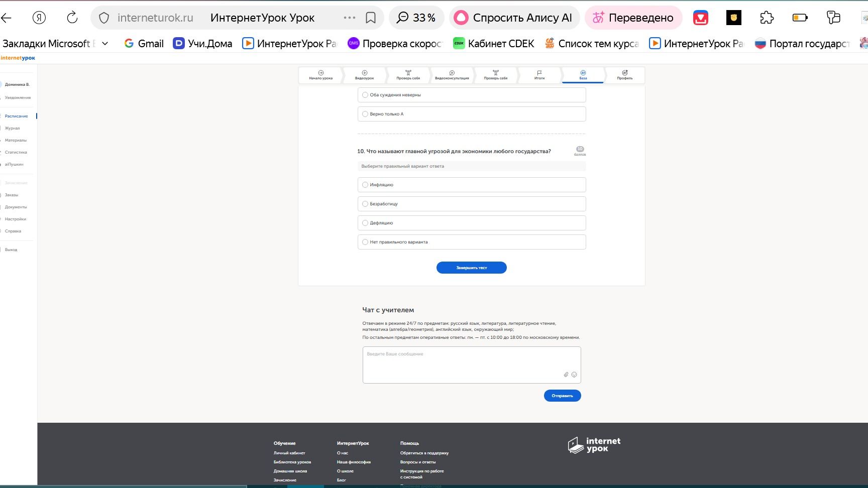The image size is (868, 488).
Task: Open the Gmail bookmark
Action: (144, 44)
